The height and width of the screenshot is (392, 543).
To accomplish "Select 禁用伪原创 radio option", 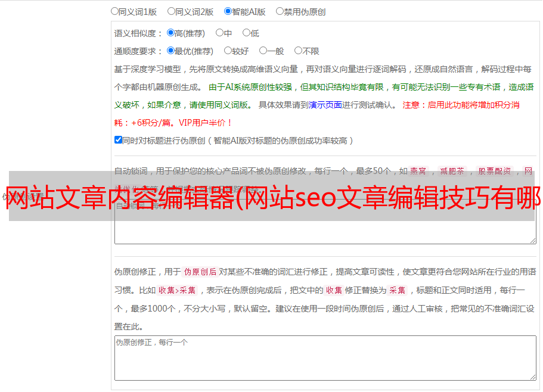I will tap(280, 11).
